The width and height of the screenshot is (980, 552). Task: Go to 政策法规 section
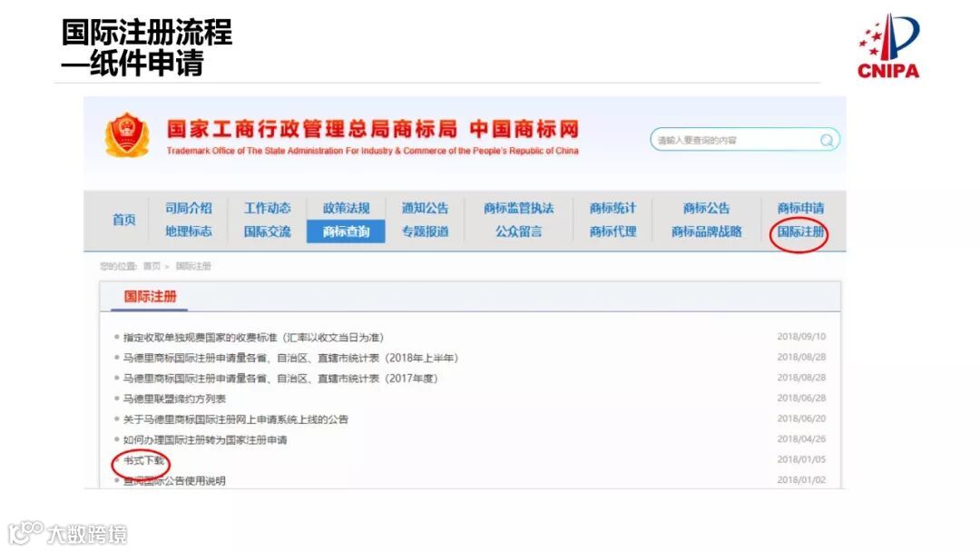click(x=346, y=208)
